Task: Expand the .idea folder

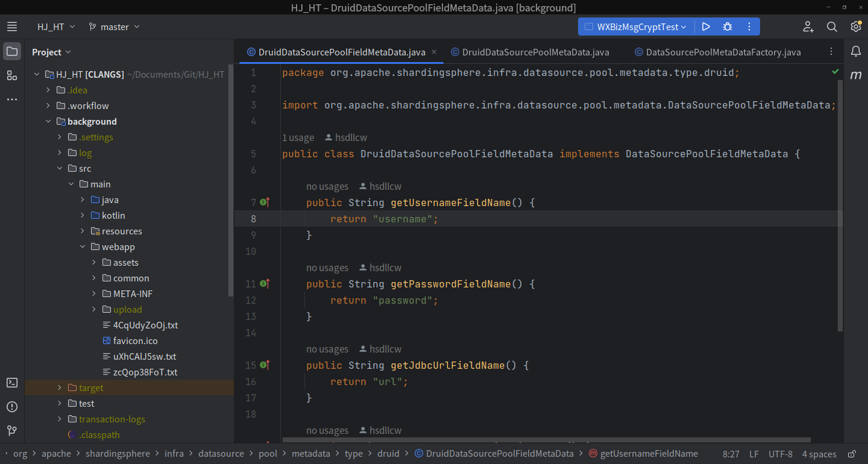Action: pyautogui.click(x=49, y=90)
